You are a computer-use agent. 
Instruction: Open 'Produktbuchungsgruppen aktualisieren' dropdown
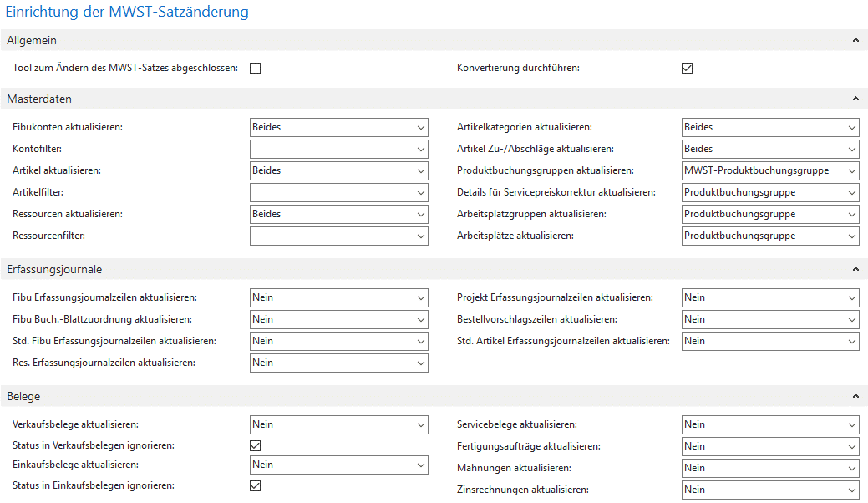click(x=770, y=170)
